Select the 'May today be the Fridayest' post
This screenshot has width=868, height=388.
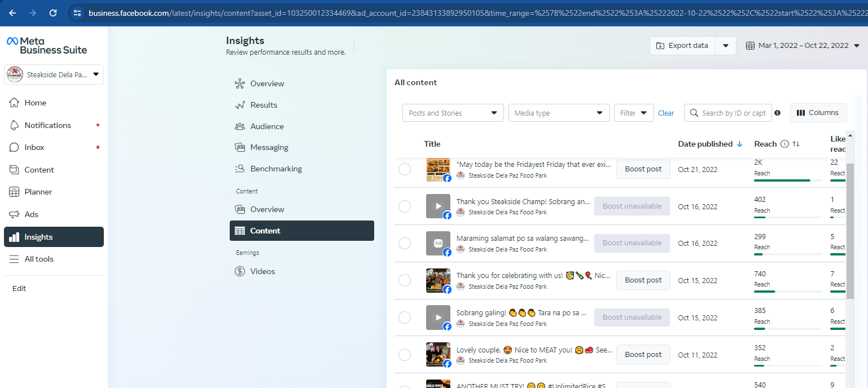[405, 169]
